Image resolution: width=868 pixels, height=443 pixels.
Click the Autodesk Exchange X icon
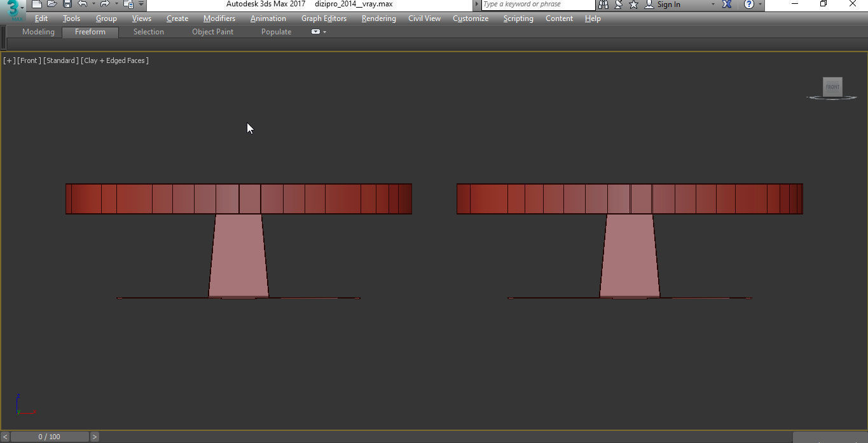coord(727,4)
